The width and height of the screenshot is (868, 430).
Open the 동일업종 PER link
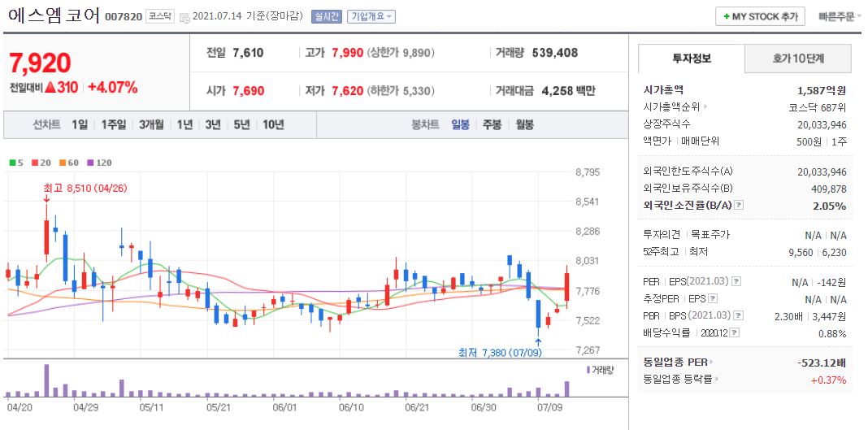click(x=678, y=363)
